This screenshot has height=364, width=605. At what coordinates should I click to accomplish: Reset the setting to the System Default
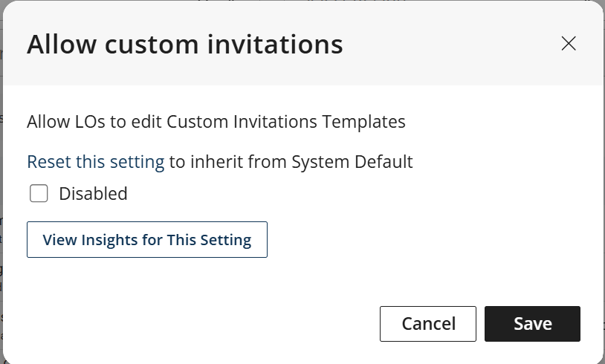95,162
